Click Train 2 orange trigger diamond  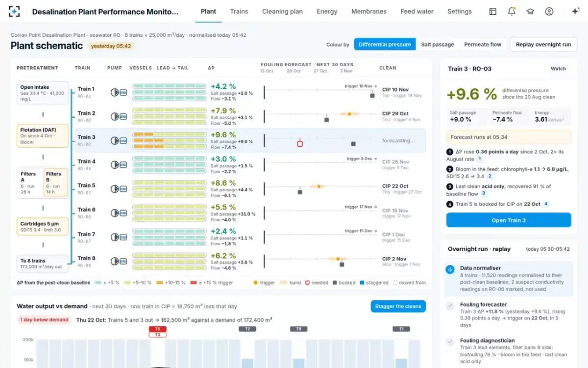pyautogui.click(x=349, y=114)
